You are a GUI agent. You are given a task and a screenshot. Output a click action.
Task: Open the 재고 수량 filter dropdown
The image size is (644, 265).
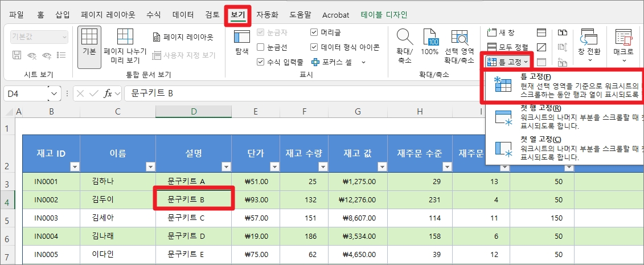(323, 167)
